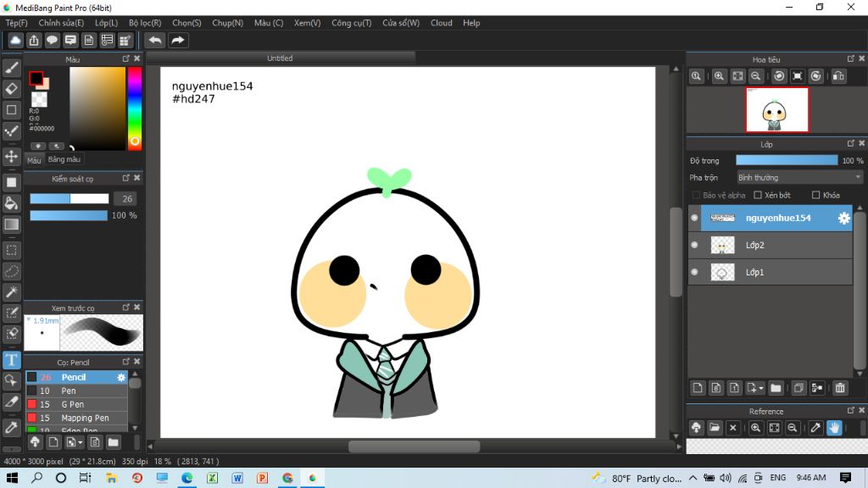Viewport: 868px width, 488px height.
Task: Open PowerPoint from taskbar
Action: tap(263, 478)
